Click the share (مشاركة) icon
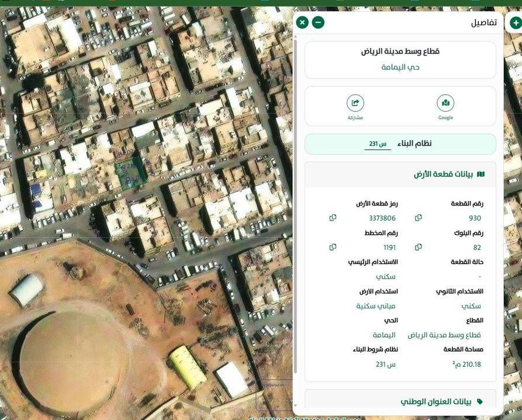Viewport: 522px width, 420px height. pos(355,104)
